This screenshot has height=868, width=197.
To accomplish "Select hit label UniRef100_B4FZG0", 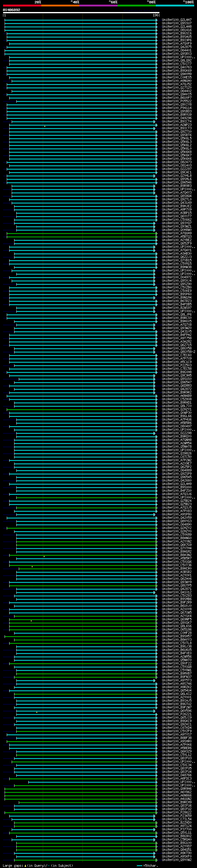I will [x=177, y=491].
